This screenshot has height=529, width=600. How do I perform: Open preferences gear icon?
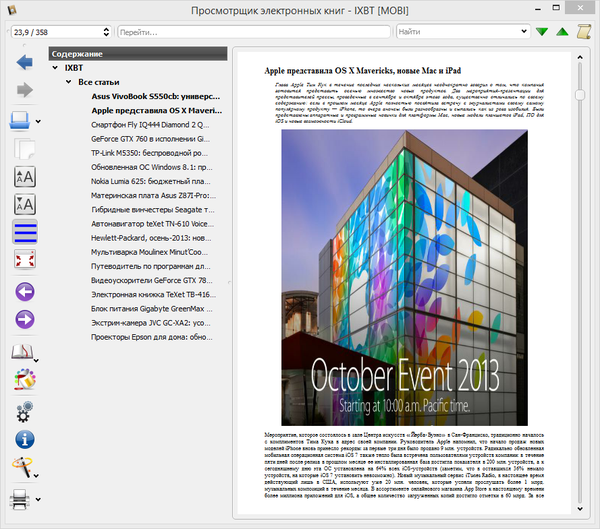pos(25,412)
